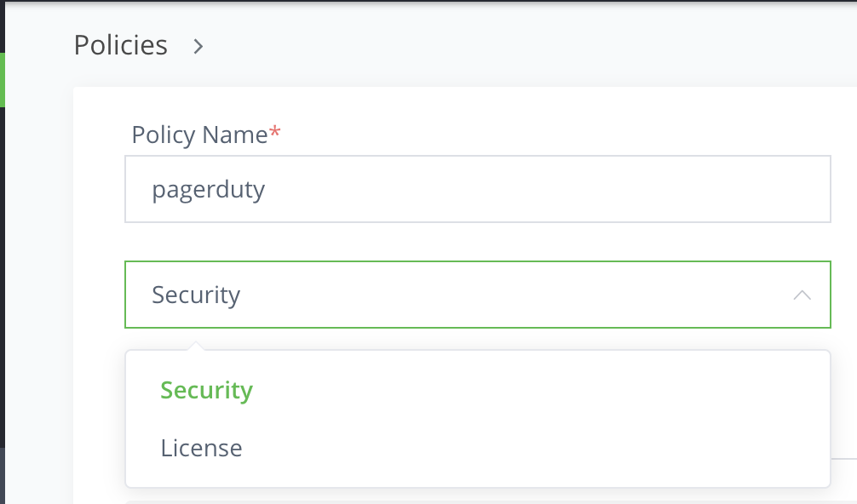Click the red required asterisk marker
This screenshot has height=504, width=857.
tap(275, 131)
